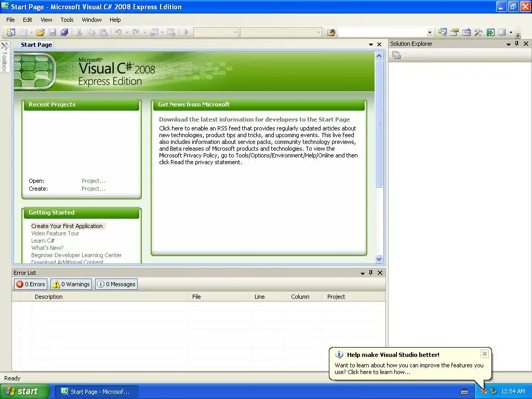Viewport: 532px width, 399px height.
Task: Click the Paste clipboard icon
Action: [x=103, y=32]
